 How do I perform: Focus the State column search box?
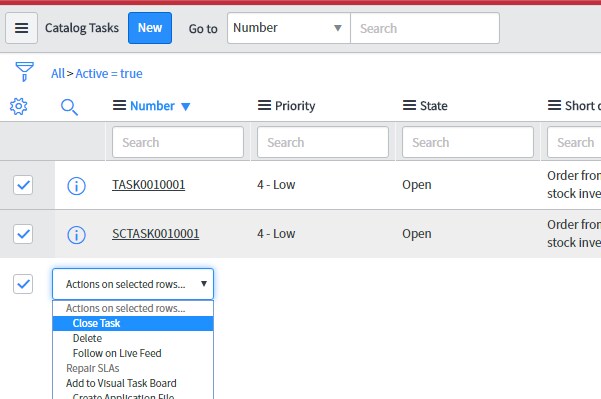pos(468,142)
